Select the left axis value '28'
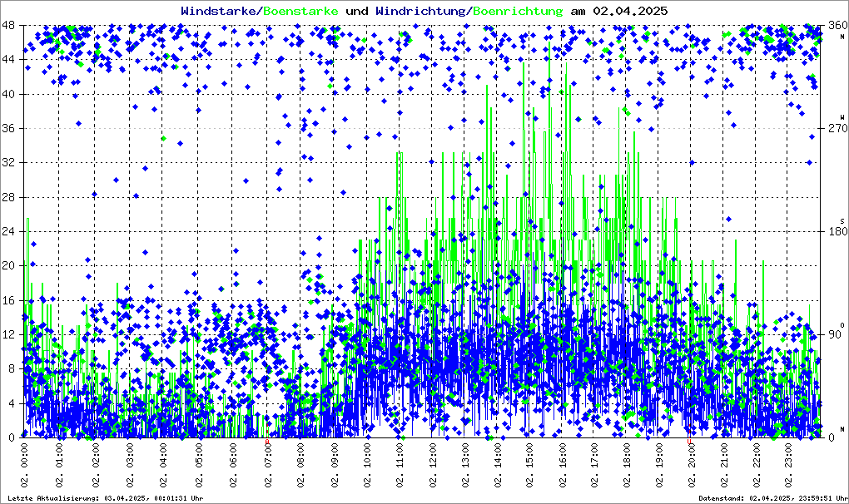The image size is (849, 504). pyautogui.click(x=7, y=197)
